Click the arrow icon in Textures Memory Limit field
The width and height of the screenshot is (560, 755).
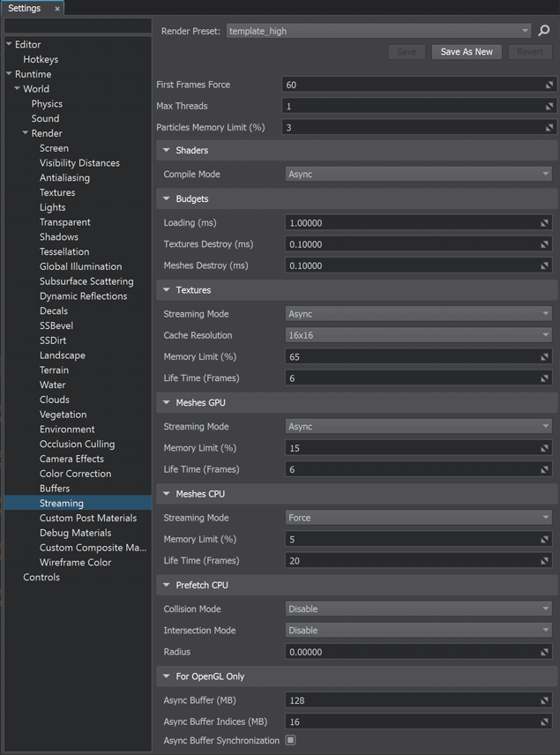[545, 357]
